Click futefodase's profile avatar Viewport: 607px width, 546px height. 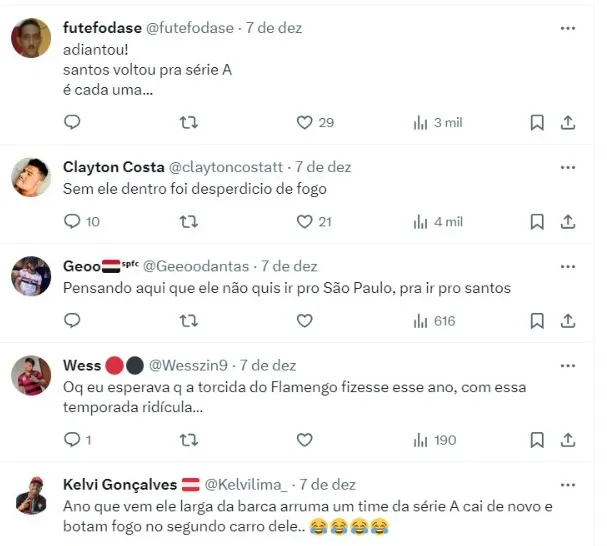[31, 39]
